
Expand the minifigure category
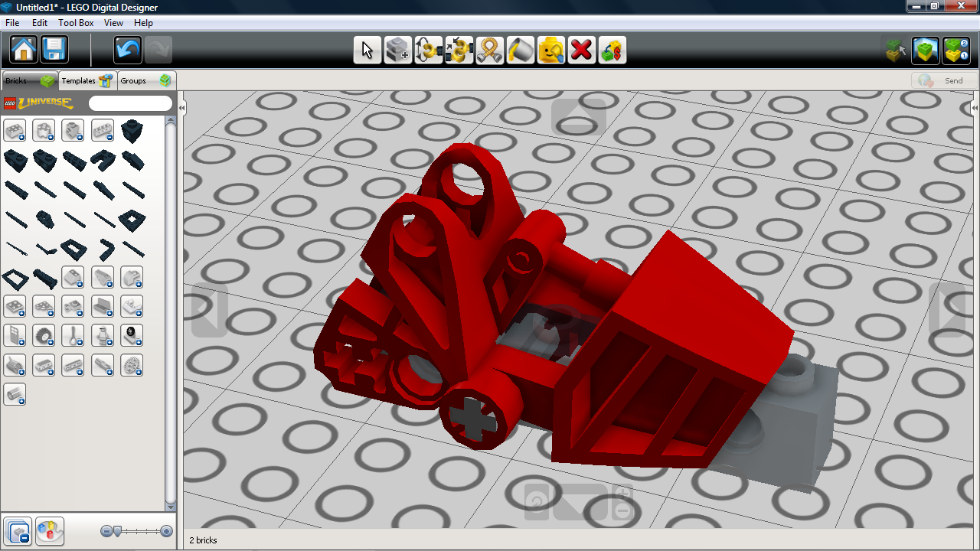(x=103, y=335)
